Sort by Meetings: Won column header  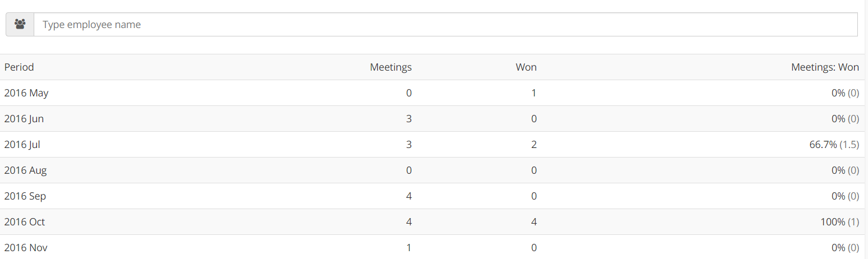(825, 67)
